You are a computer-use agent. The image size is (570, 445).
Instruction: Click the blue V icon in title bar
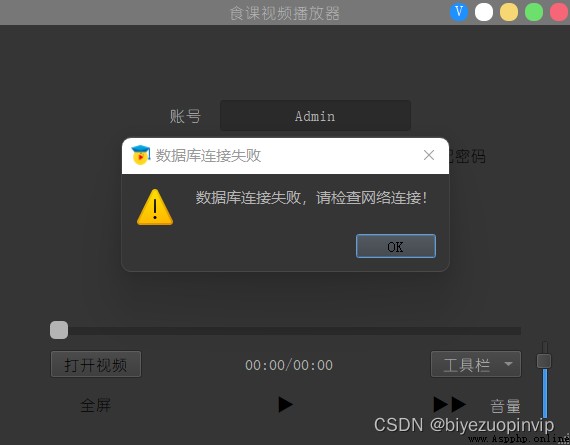[459, 12]
